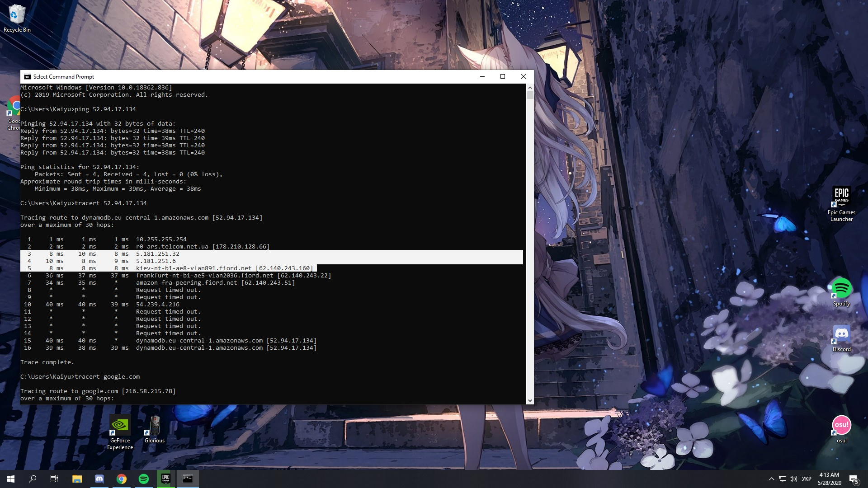Click the console scrollbar thumb
Viewport: 868px width, 488px height.
click(530, 95)
